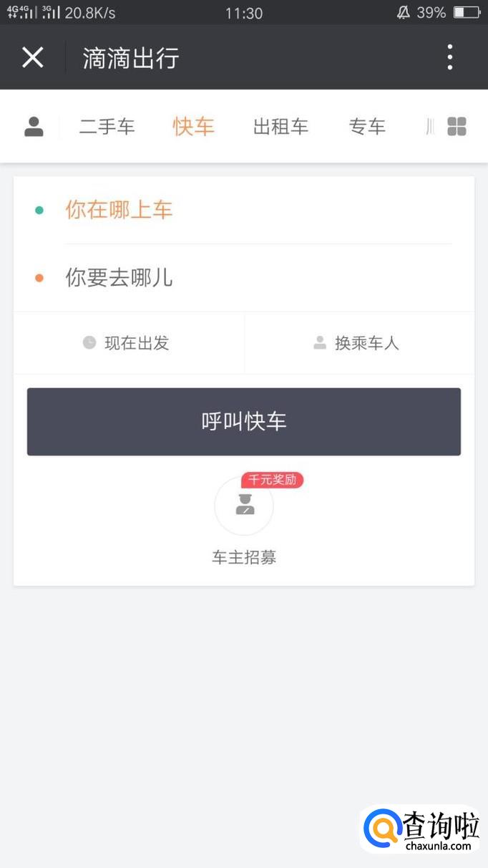Open the user profile icon

(34, 127)
